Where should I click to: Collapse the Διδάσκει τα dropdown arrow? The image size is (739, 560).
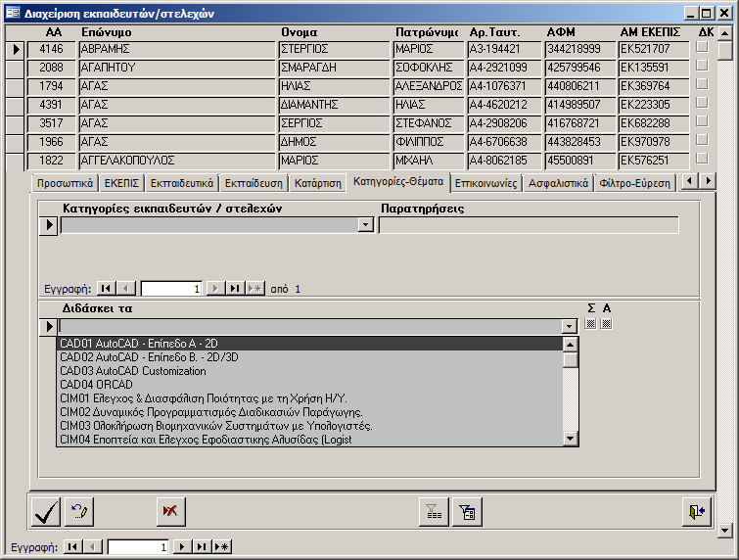(570, 326)
